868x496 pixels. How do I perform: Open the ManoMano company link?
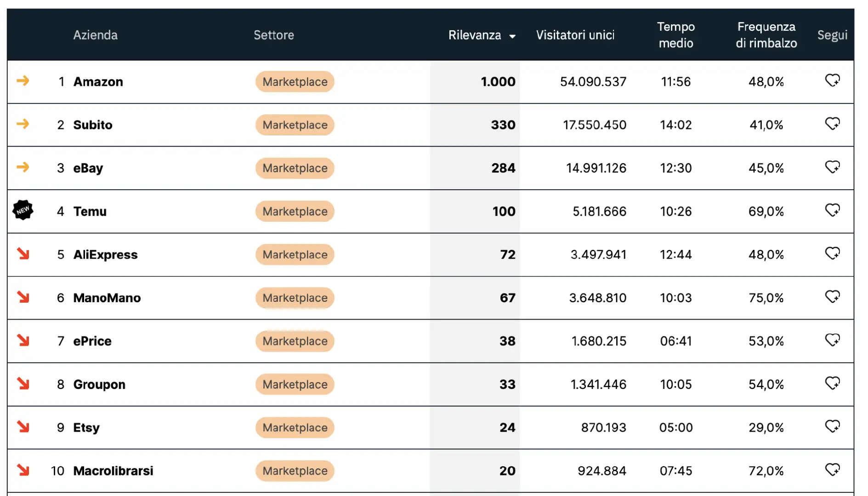pyautogui.click(x=107, y=298)
